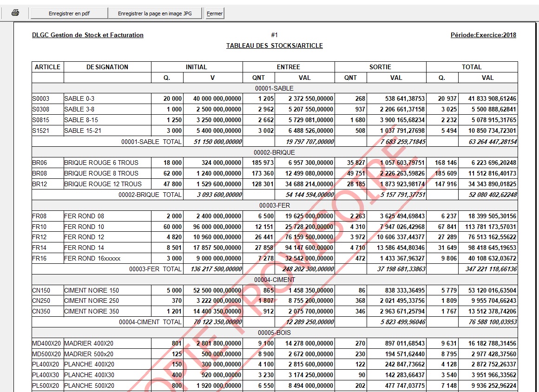Click the CN150 total value 53 120 016,63504
The width and height of the screenshot is (539, 392).
492,290
